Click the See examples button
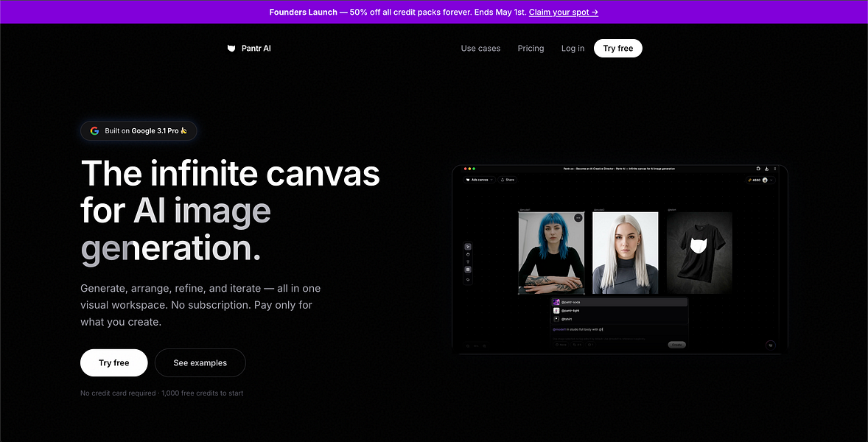 click(200, 363)
